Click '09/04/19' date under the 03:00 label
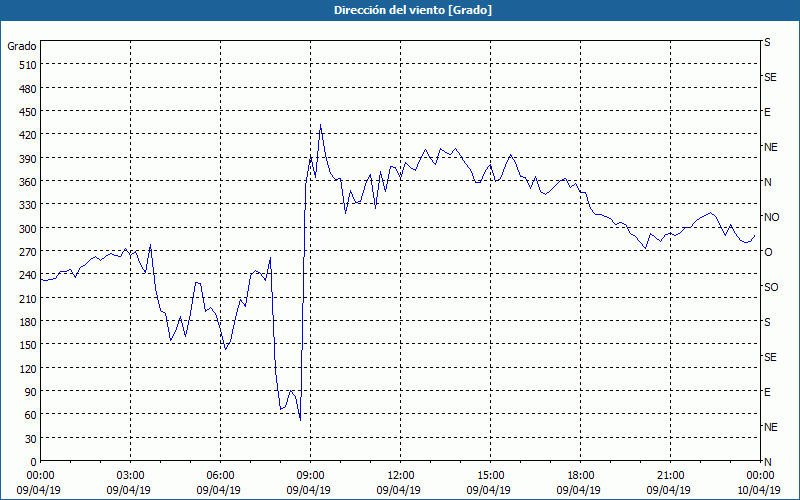The width and height of the screenshot is (800, 500). click(129, 490)
